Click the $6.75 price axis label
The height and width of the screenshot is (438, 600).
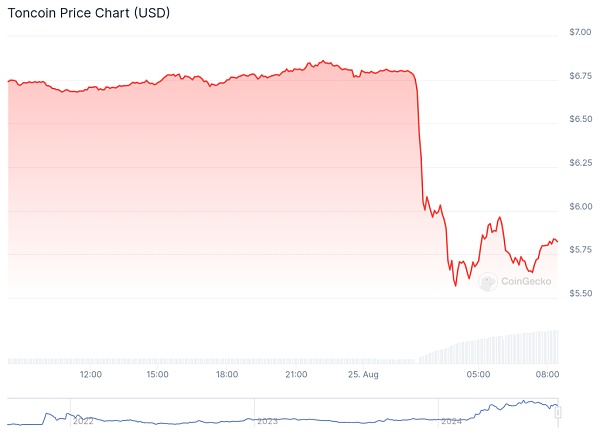coord(580,76)
